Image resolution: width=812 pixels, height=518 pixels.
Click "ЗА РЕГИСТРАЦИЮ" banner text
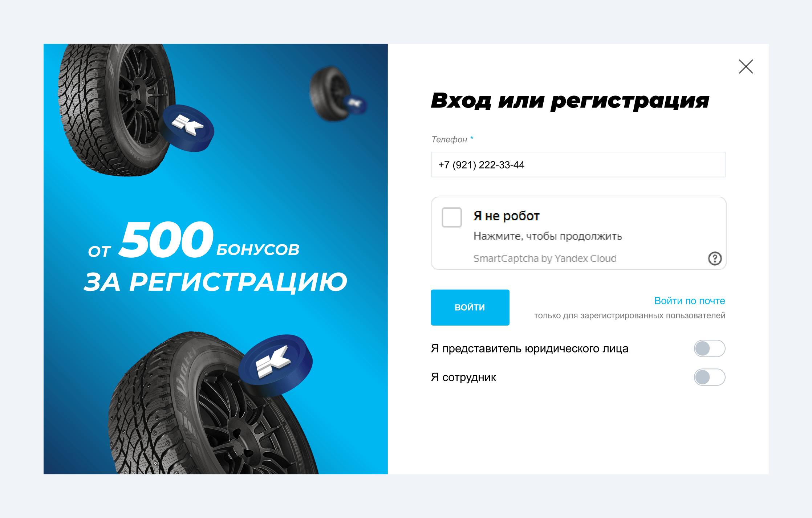tap(215, 282)
